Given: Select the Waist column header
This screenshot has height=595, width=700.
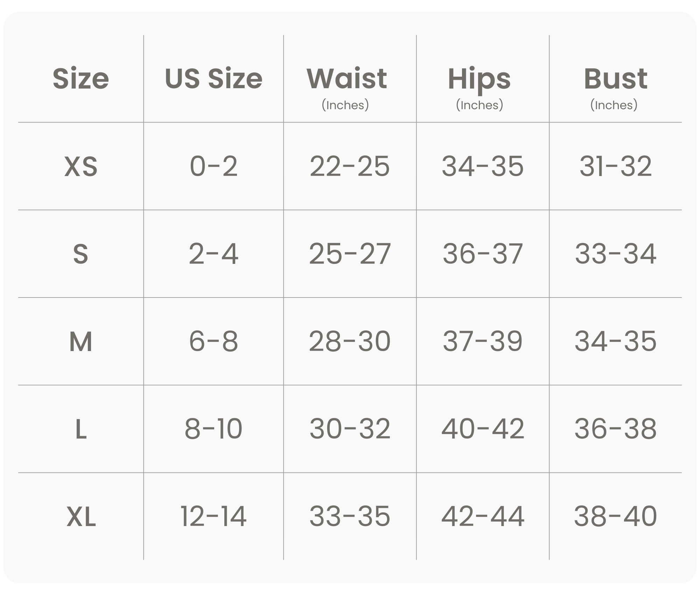Looking at the screenshot, I should 347,79.
